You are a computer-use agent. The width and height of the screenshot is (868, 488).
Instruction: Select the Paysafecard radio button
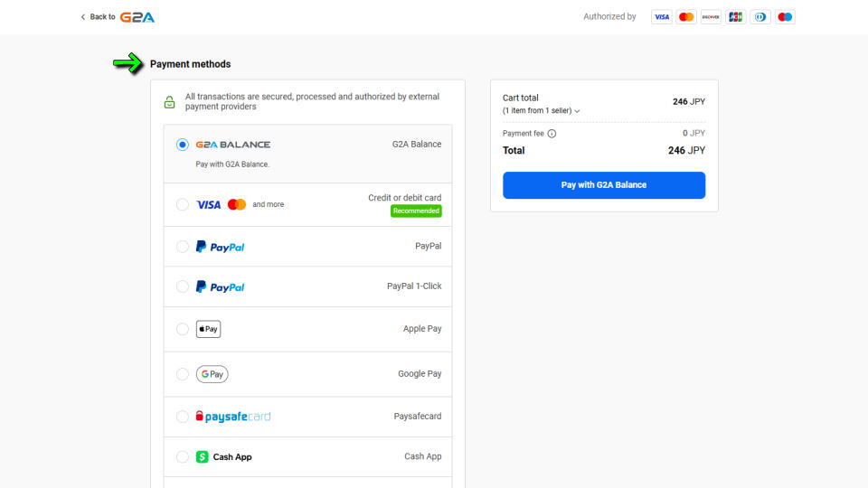click(x=182, y=417)
